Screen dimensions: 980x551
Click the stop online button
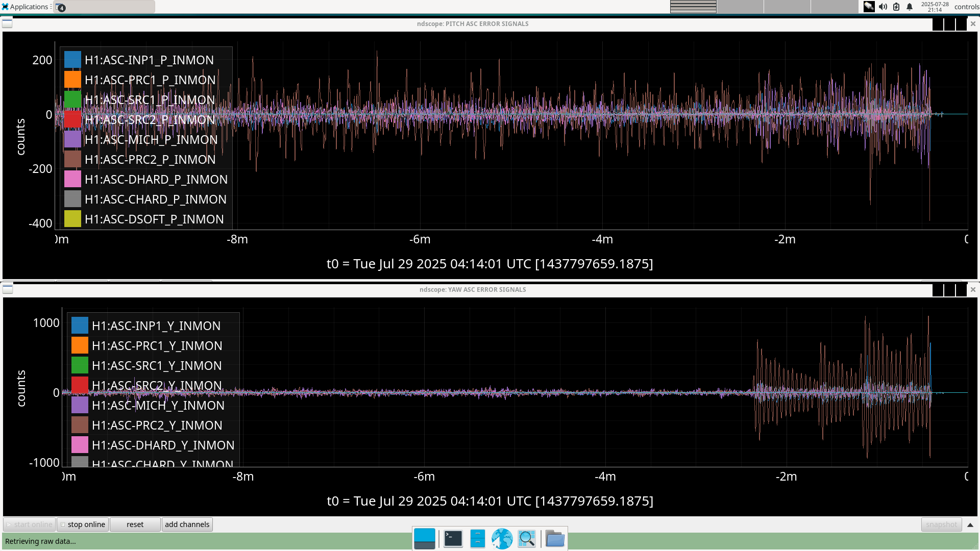click(83, 524)
